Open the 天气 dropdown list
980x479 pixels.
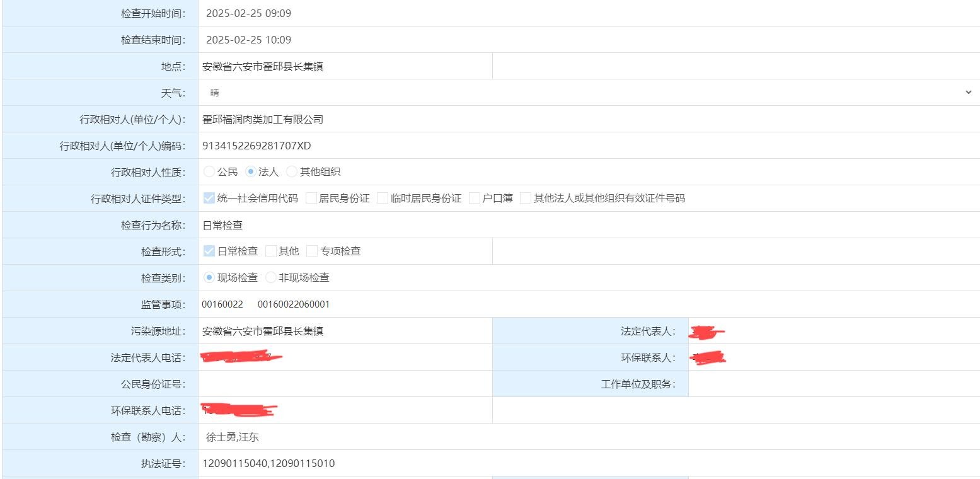[x=589, y=93]
